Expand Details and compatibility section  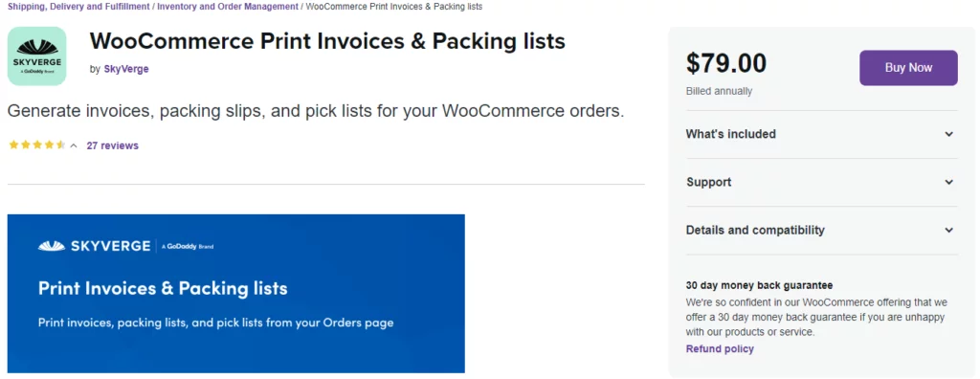[x=821, y=230]
